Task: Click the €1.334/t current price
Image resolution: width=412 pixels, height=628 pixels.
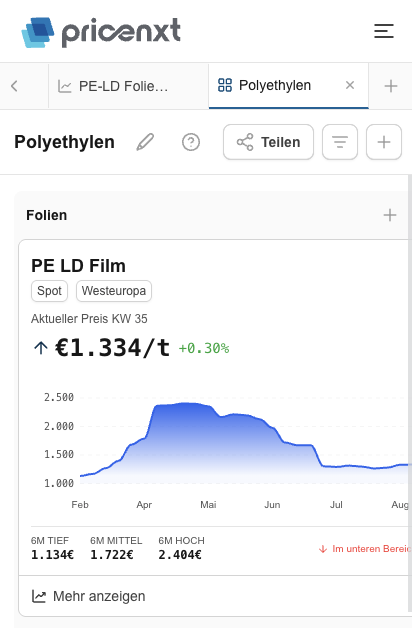Action: click(112, 348)
